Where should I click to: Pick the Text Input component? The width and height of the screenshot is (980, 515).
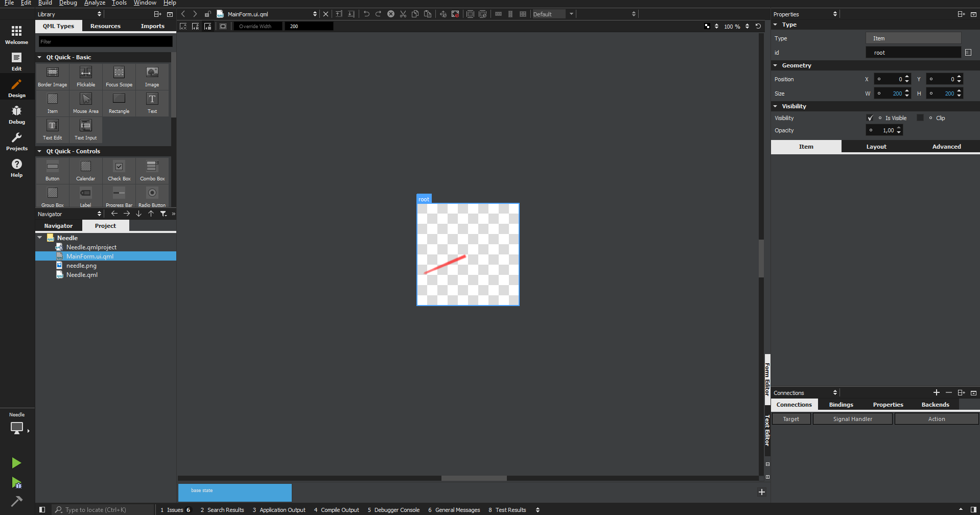86,130
